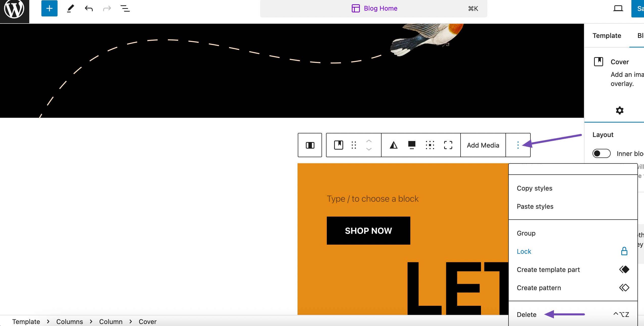
Task: Enable block locking via Lock option
Action: coord(524,251)
